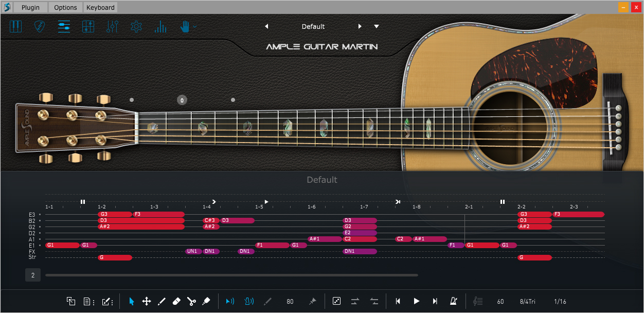Click the Keyboard button in the title bar
Viewport: 644px width, 313px height.
[x=101, y=7]
